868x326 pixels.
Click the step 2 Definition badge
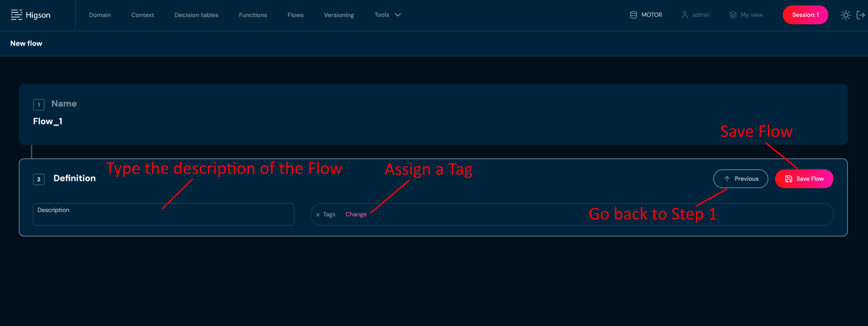tap(39, 179)
